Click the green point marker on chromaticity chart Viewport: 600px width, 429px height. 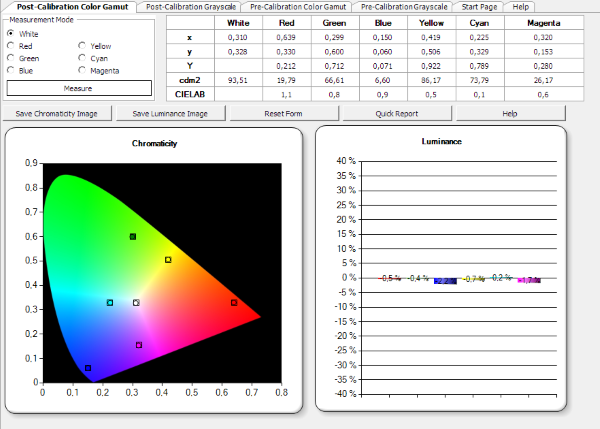132,237
